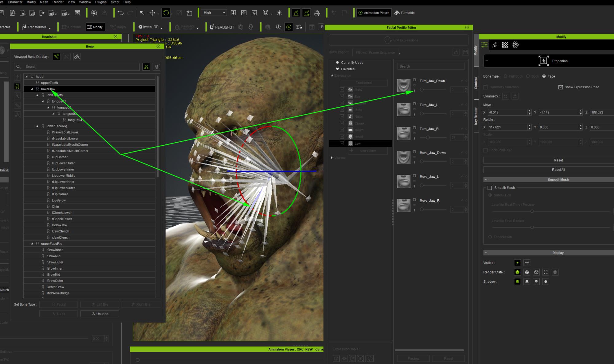
Task: Activate the Rotate tool icon
Action: point(166,13)
